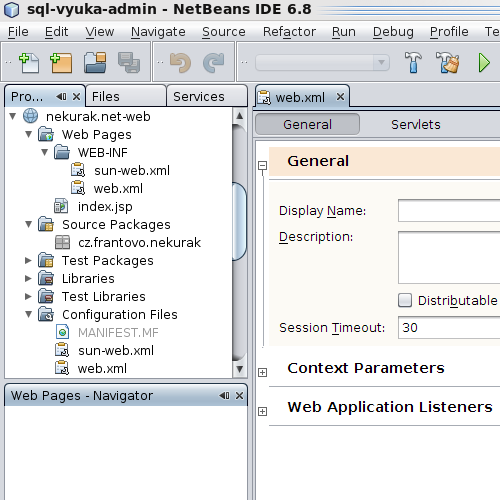Click the Projects tree scrollbar down arrow

[240, 369]
